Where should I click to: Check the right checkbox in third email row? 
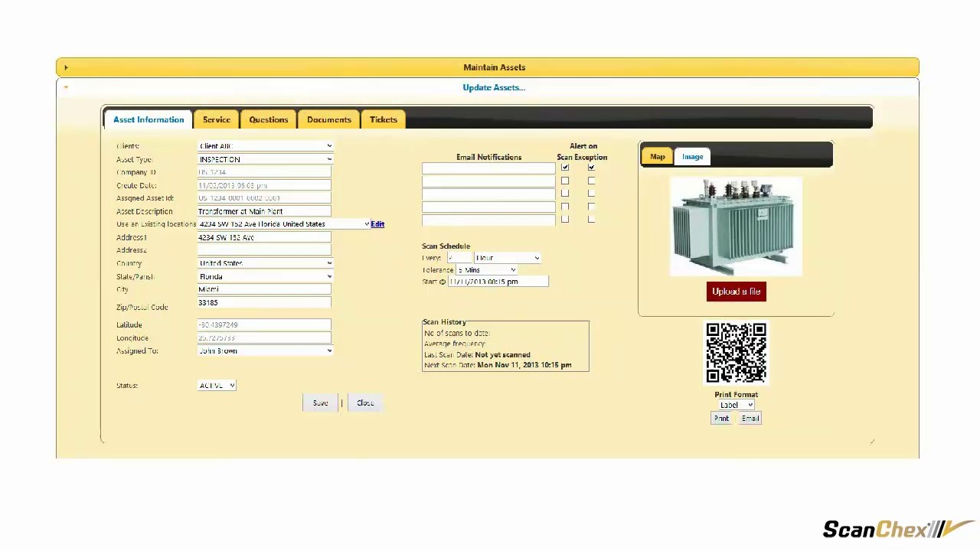pyautogui.click(x=591, y=194)
